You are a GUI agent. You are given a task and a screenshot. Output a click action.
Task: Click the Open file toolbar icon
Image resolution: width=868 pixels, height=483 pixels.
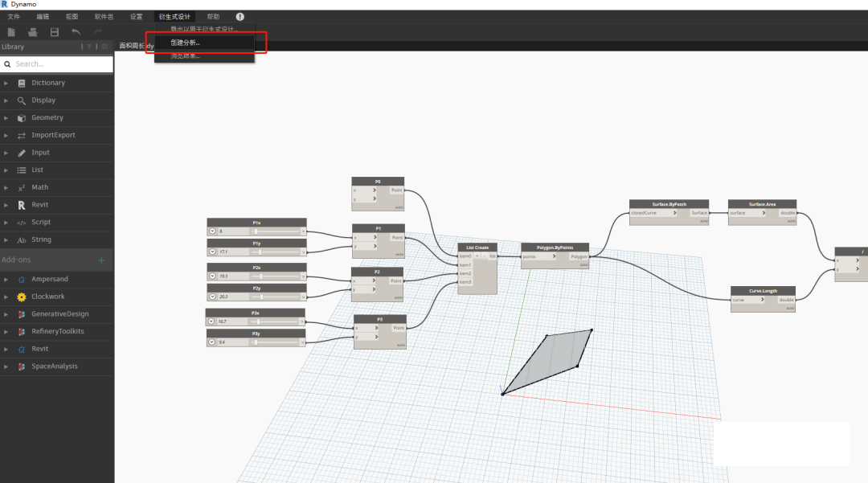coord(33,32)
